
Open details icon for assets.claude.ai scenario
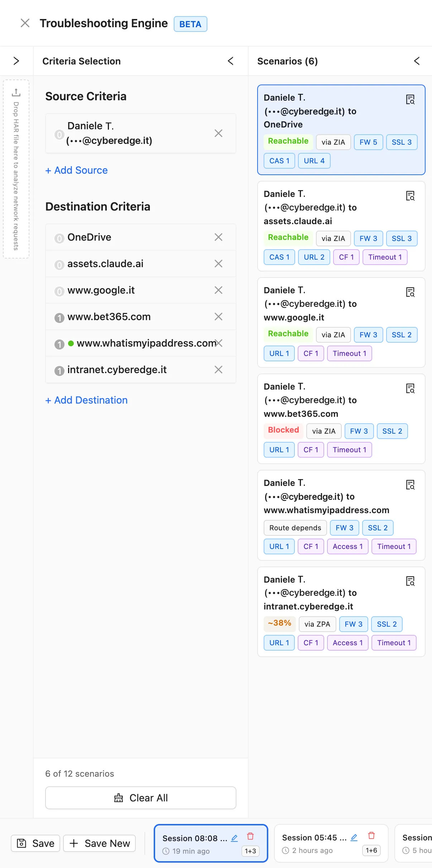point(410,196)
